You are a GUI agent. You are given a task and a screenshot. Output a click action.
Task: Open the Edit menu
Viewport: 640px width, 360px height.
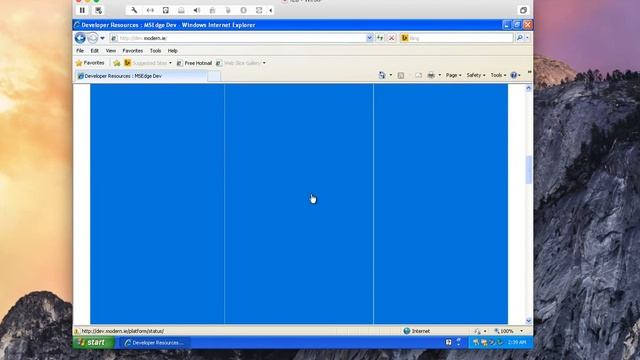95,51
